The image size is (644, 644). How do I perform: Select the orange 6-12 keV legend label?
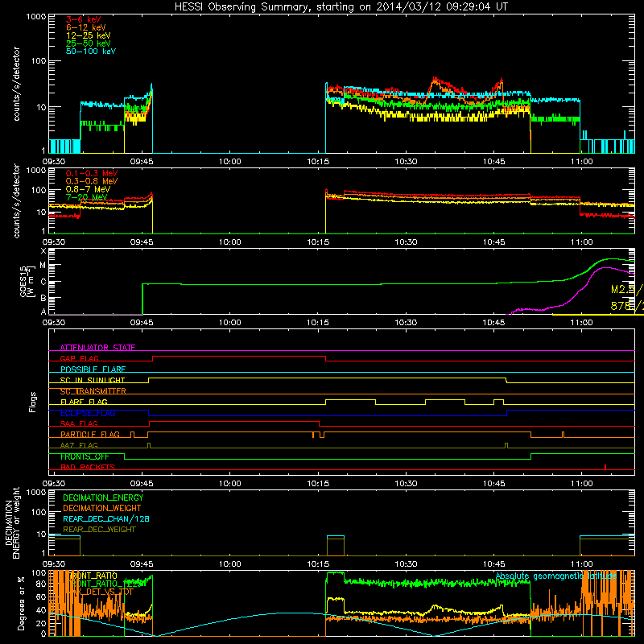86,27
